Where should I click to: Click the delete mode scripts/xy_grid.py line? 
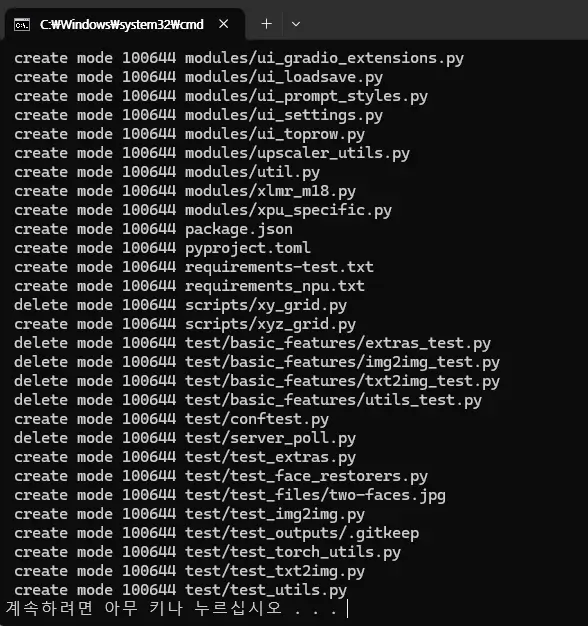click(x=180, y=305)
